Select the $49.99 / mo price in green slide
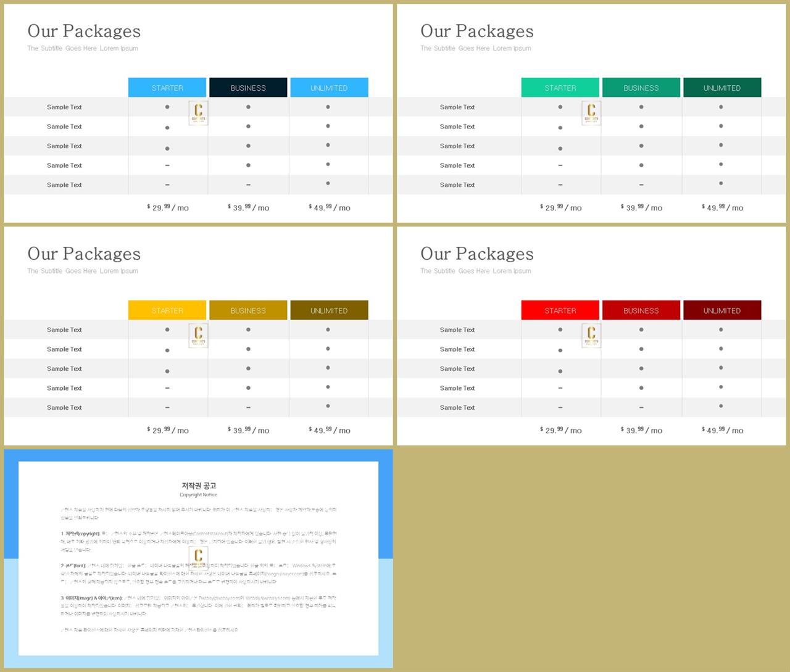 tap(723, 207)
